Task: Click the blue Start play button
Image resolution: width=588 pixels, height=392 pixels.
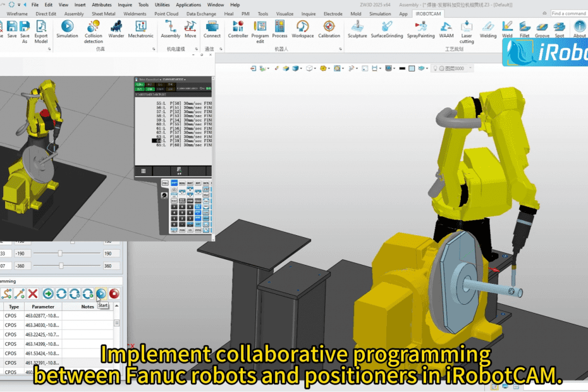Action: 101,293
